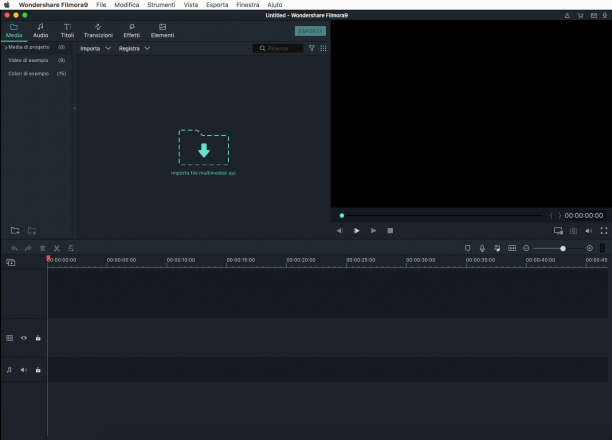
Task: Click the preview timecode display
Action: coord(584,216)
